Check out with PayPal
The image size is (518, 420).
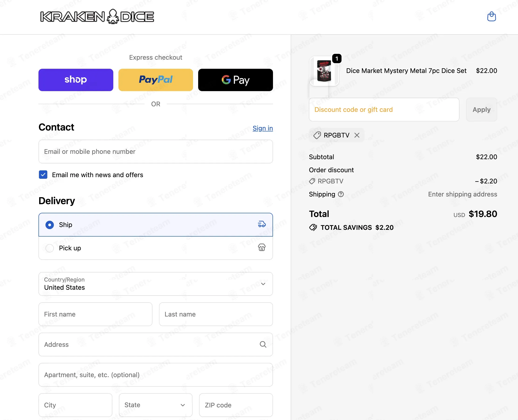tap(155, 80)
